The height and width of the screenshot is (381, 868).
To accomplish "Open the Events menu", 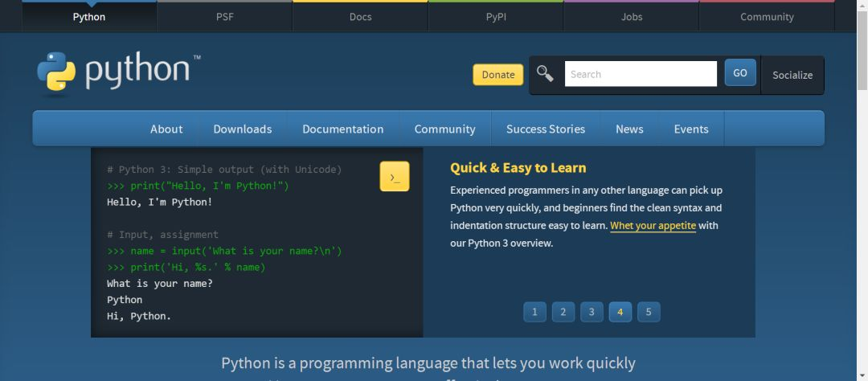I will click(691, 129).
